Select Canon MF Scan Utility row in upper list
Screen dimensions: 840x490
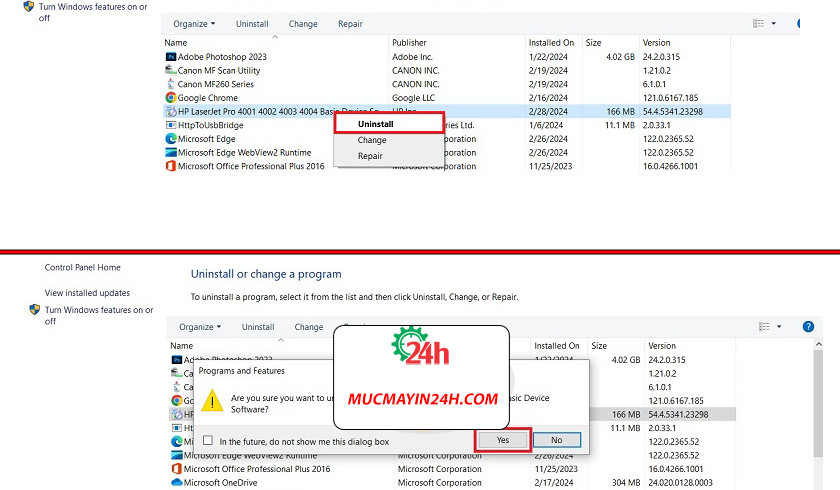click(x=446, y=70)
